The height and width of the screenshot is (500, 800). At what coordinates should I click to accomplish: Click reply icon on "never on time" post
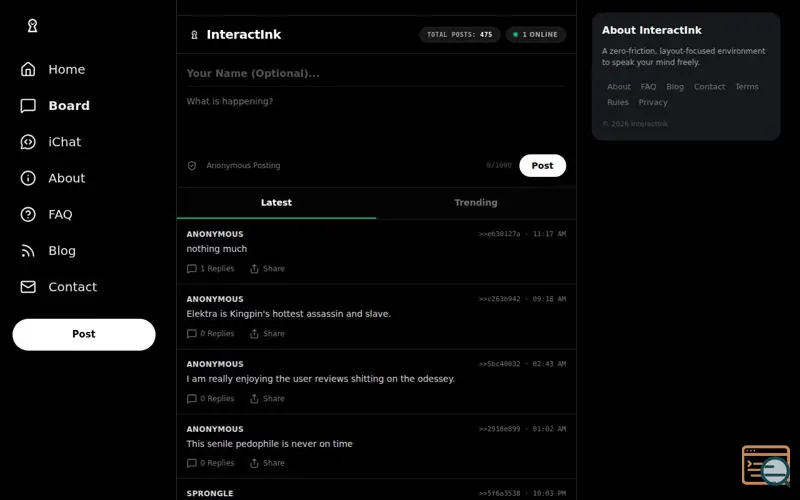pyautogui.click(x=192, y=463)
